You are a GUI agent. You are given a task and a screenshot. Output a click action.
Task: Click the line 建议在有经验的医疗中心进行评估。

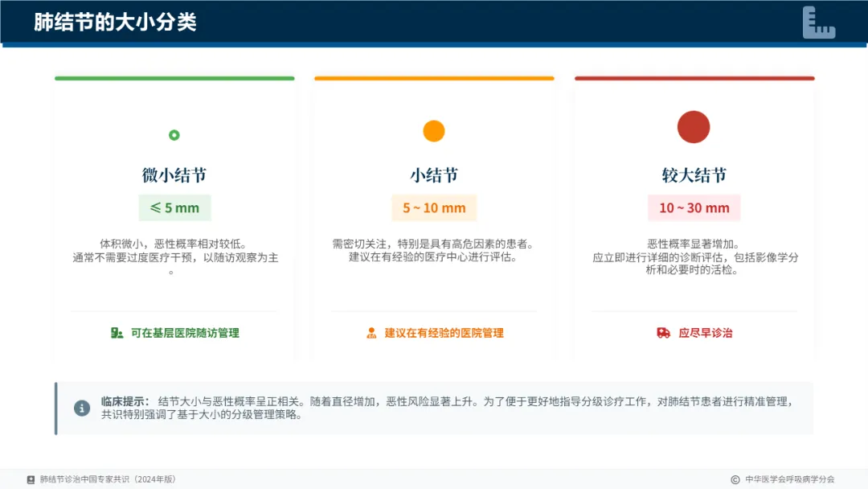433,257
